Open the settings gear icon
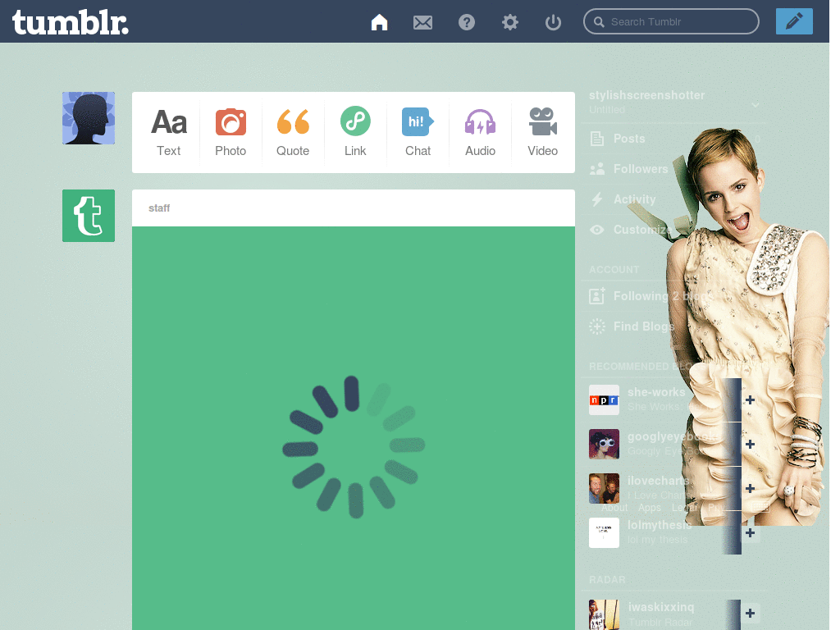Screen dimensions: 840x630 click(x=510, y=22)
